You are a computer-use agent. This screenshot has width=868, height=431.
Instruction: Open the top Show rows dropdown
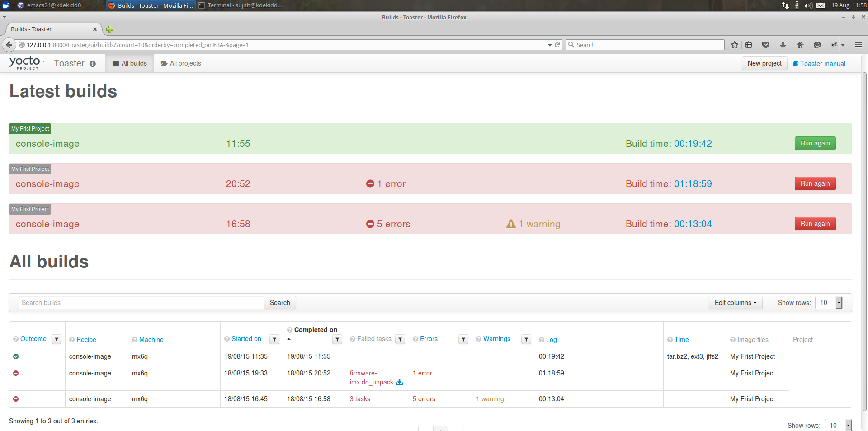[x=829, y=303]
